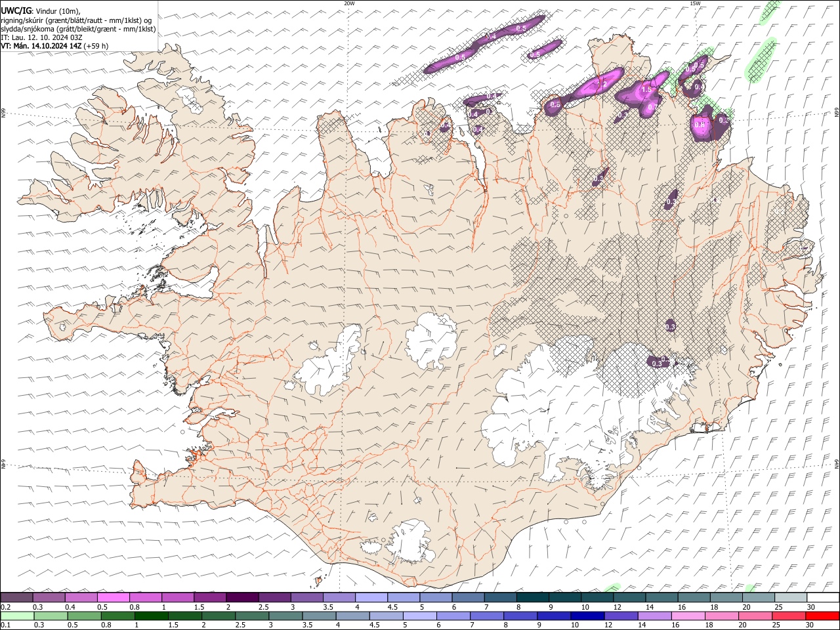Viewport: 840px width, 630px height.
Task: Click the 0.7 precipitation value on the map
Action: (x=652, y=107)
